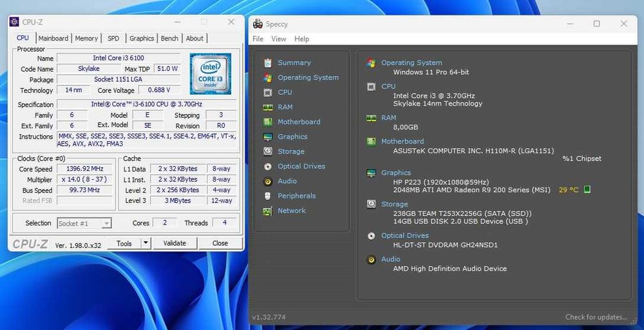
Task: Click the Multiplier value x 14.0 (8 - 37)
Action: [x=84, y=180]
